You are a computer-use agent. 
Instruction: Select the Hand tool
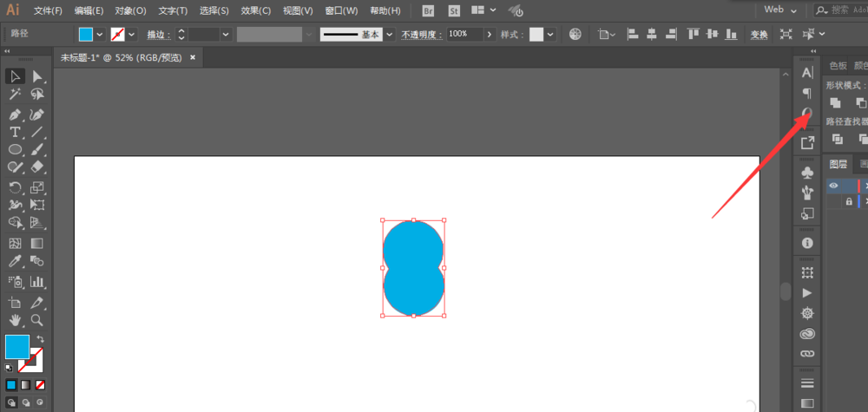click(16, 320)
